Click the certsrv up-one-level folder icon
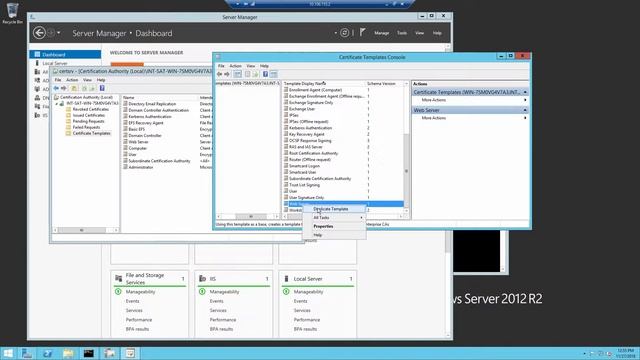Viewport: 640px width, 360px height. pyautogui.click(x=74, y=88)
